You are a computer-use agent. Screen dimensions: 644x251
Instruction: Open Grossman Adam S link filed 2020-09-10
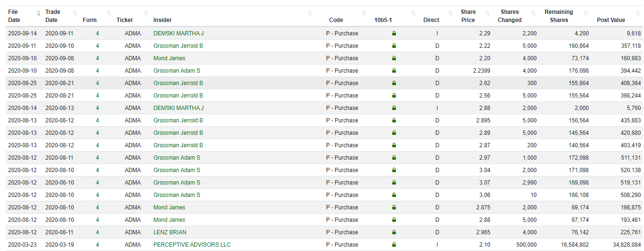176,71
